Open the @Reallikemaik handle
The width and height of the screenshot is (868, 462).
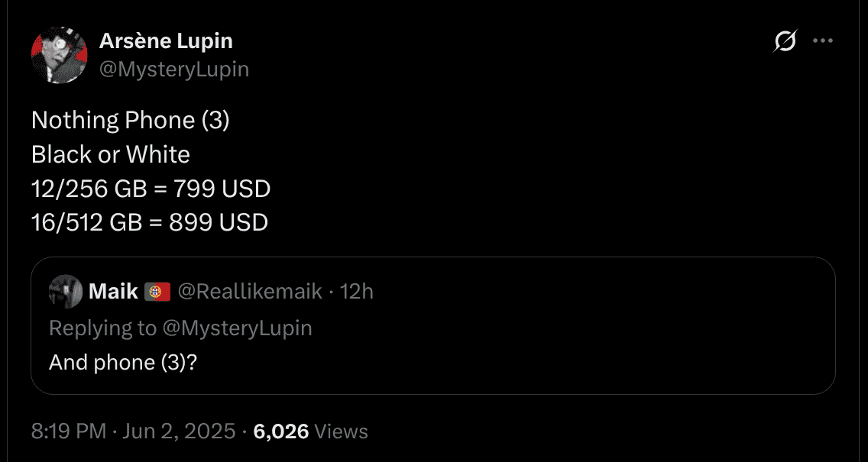(x=250, y=291)
